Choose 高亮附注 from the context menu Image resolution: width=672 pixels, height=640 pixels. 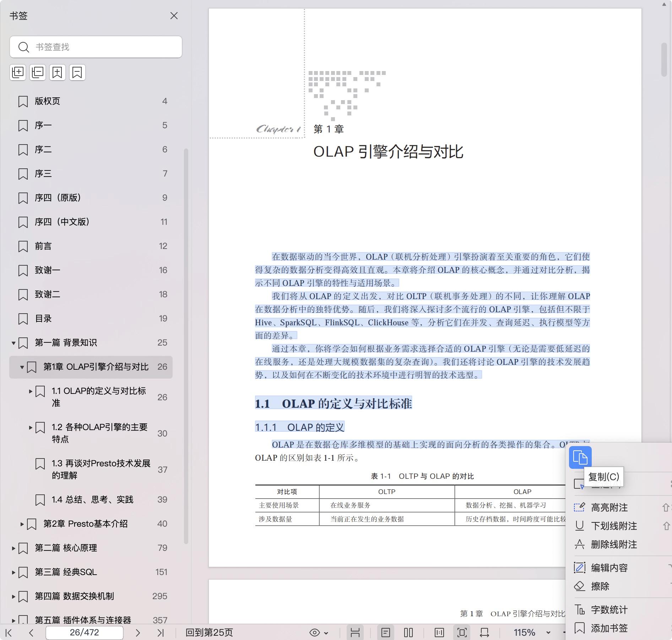(609, 508)
